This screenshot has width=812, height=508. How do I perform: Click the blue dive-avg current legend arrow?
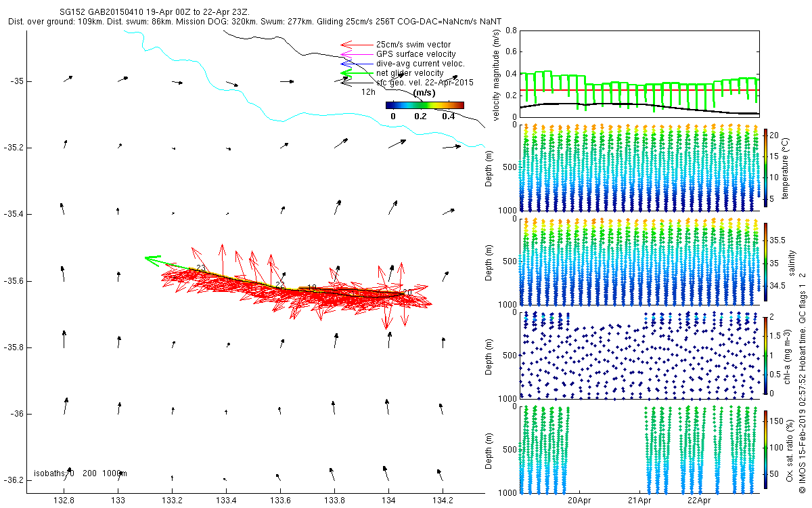coord(357,64)
